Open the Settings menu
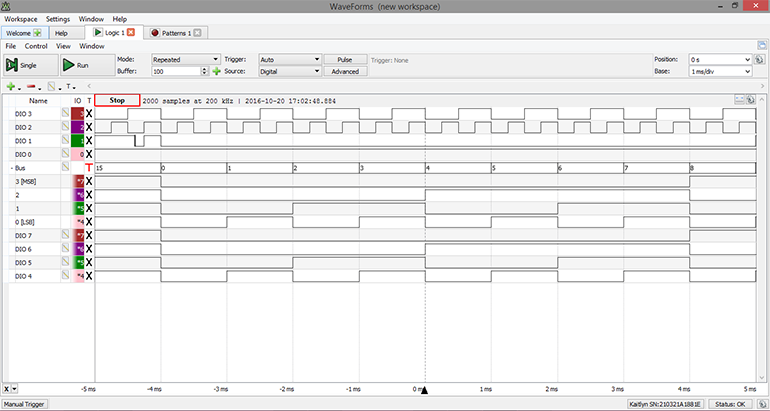This screenshot has width=770, height=411. pyautogui.click(x=58, y=19)
